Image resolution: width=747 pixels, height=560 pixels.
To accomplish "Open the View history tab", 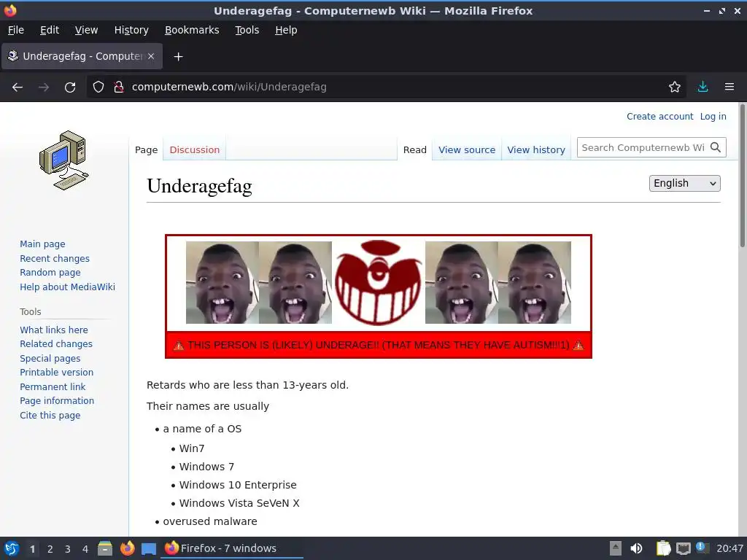I will pyautogui.click(x=536, y=150).
